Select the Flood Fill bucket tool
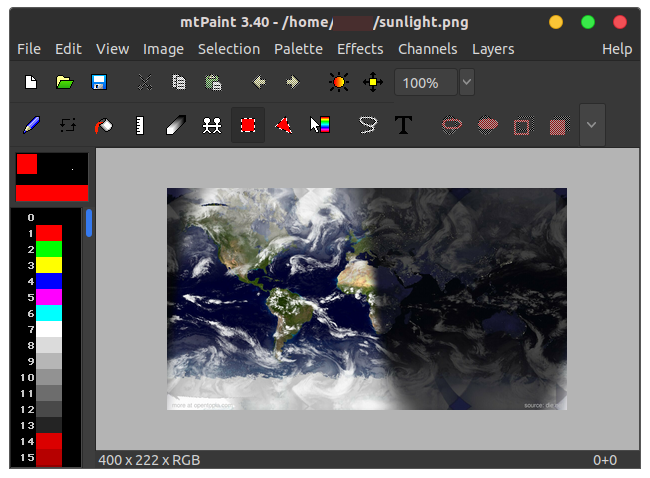 point(104,126)
